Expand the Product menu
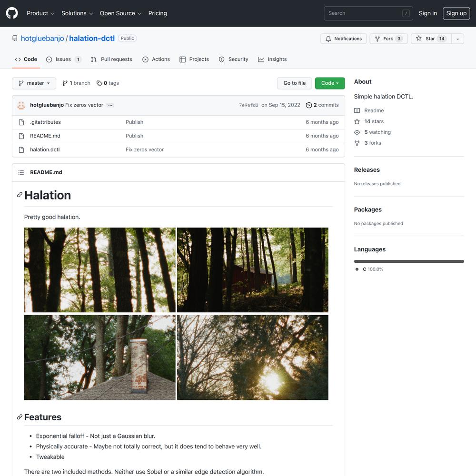Viewport: 476px width, 476px height. [x=40, y=13]
